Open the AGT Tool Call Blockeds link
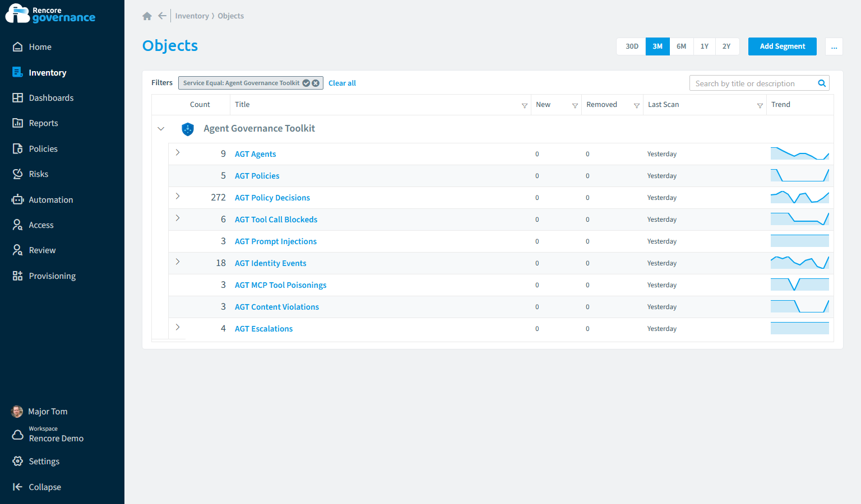 (276, 220)
